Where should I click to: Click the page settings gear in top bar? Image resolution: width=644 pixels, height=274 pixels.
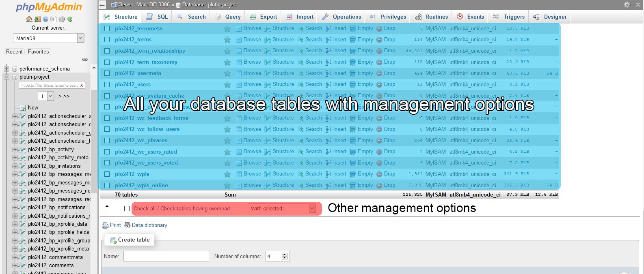627,4
